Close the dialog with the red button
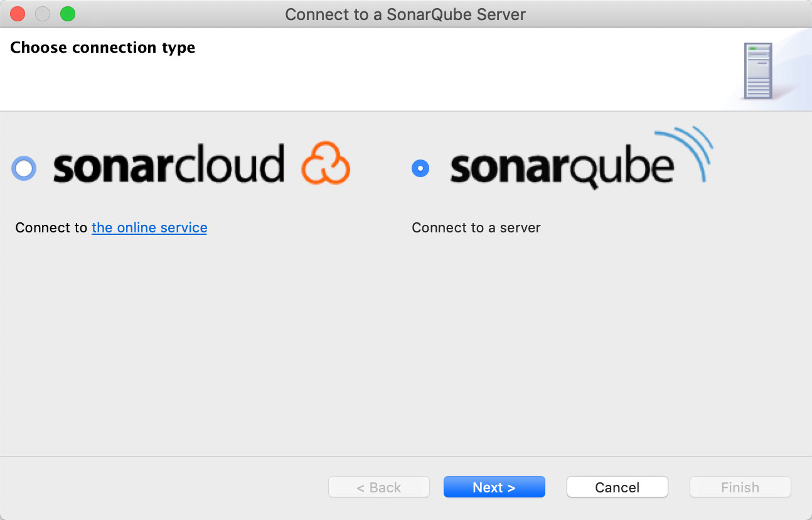 [18, 14]
